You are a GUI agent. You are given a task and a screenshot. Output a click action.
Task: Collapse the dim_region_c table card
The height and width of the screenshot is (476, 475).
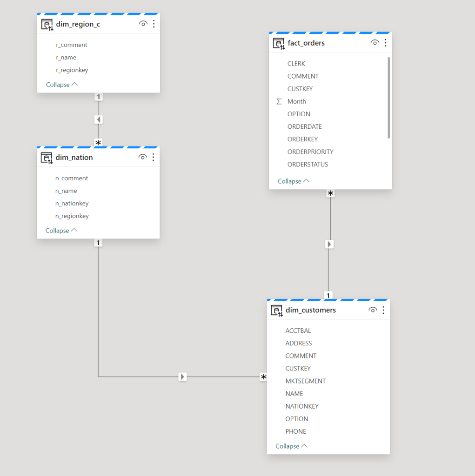[62, 85]
